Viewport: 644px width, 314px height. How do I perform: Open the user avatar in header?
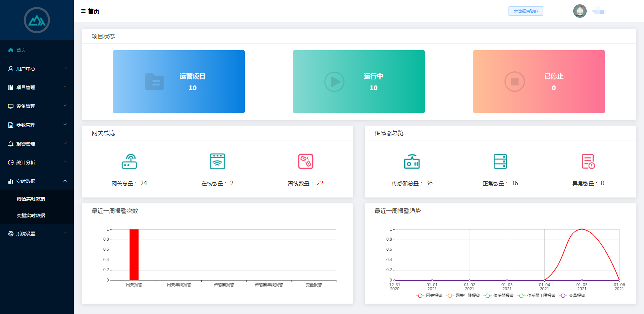click(580, 11)
